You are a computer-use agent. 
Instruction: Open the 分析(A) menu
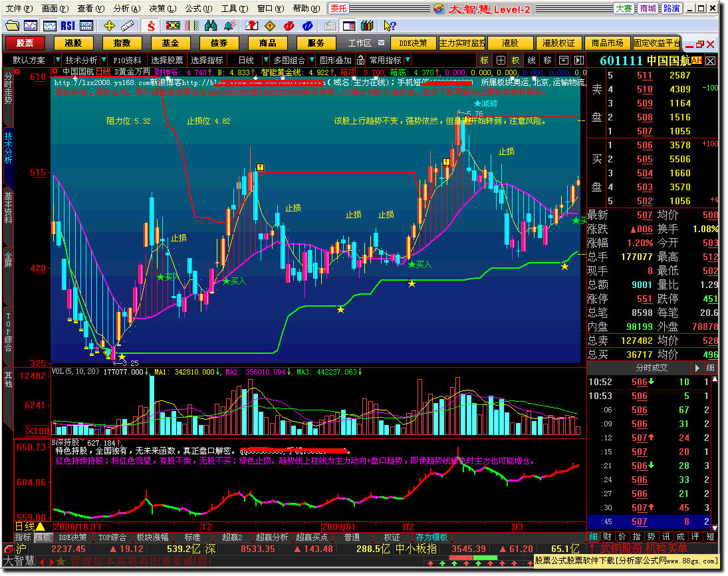click(127, 9)
